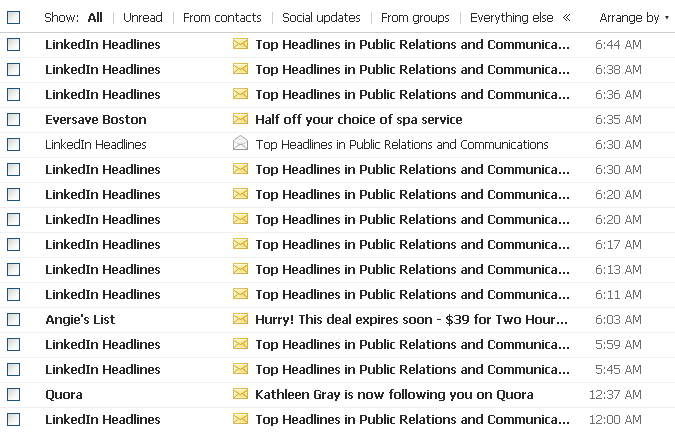Click the non-bold LinkedIn Headlines sender name
Screen dimensions: 675x432
(x=96, y=144)
